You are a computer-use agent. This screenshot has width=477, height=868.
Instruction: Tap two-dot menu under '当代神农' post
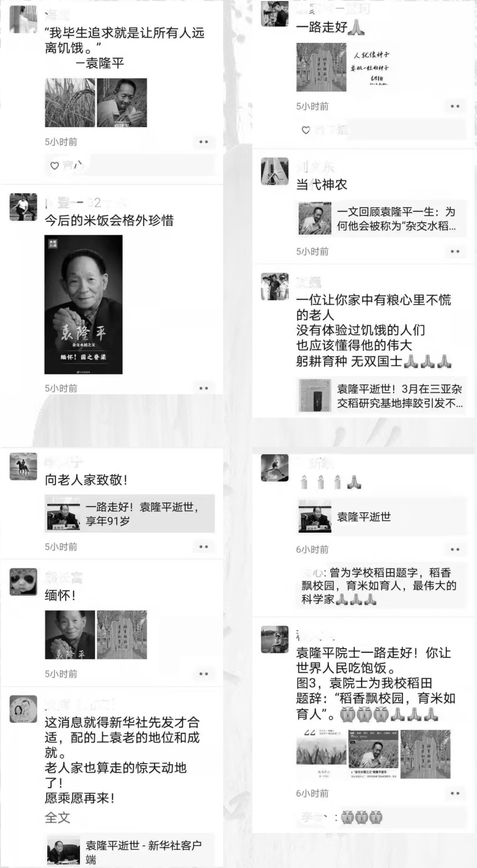tap(455, 251)
